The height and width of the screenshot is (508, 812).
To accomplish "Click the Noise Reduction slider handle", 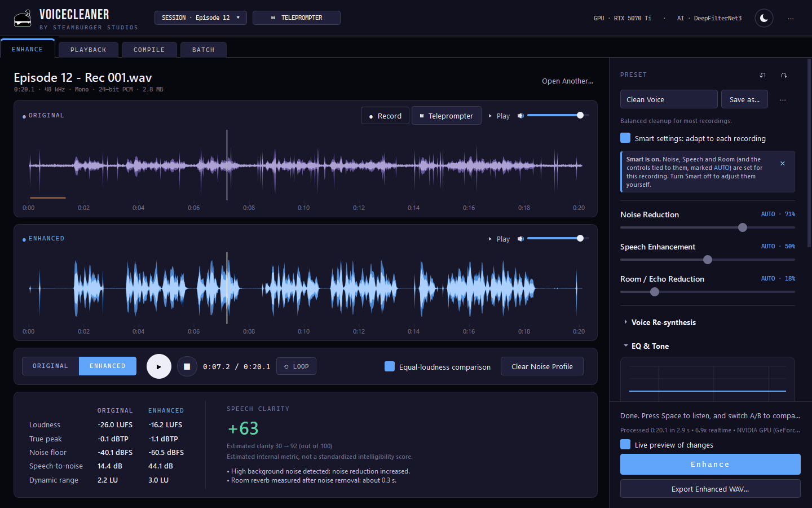I will point(743,227).
